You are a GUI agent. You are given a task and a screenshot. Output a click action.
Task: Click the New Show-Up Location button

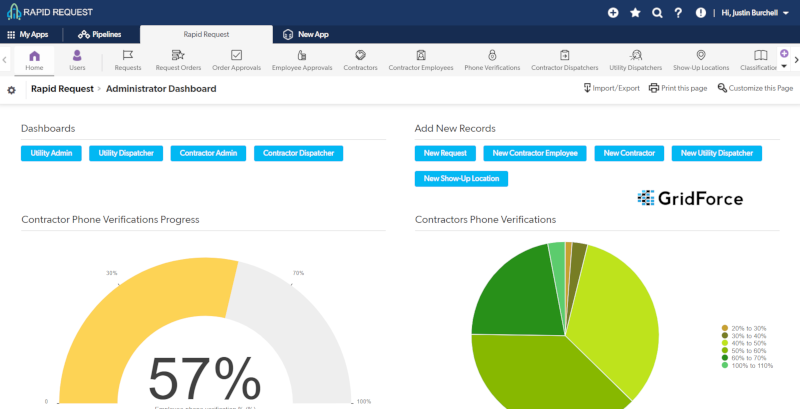point(461,178)
